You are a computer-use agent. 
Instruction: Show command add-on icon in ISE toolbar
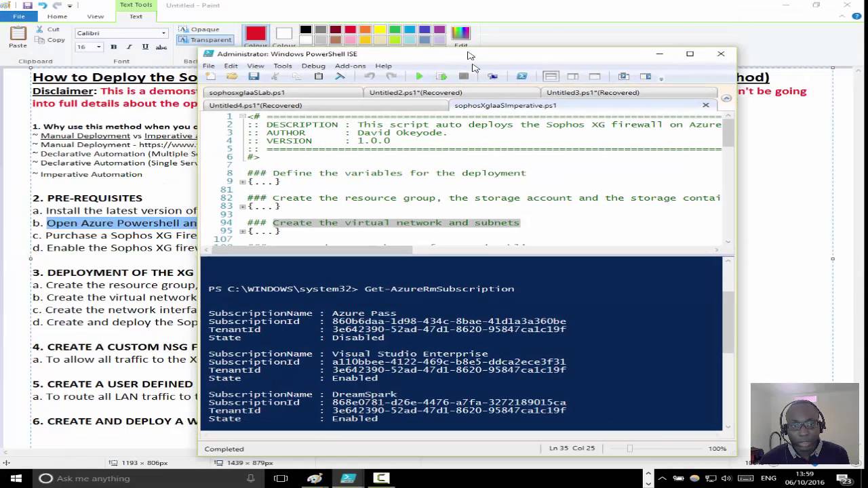(646, 77)
